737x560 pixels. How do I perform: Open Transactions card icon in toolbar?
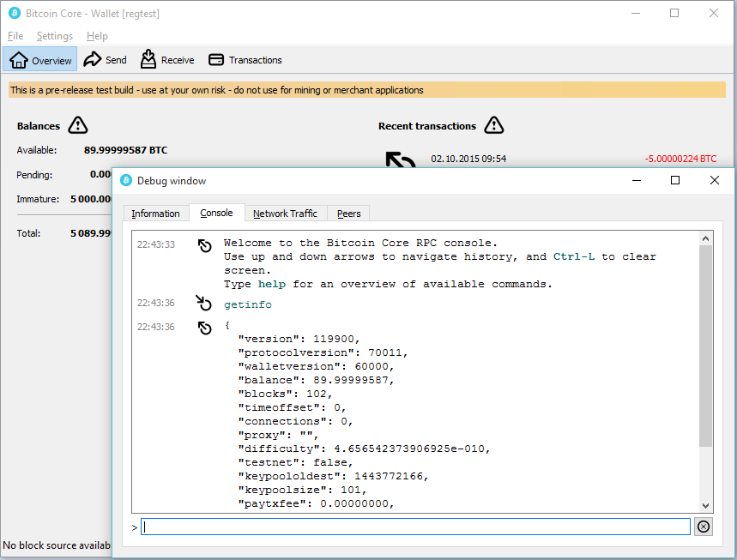[x=216, y=60]
